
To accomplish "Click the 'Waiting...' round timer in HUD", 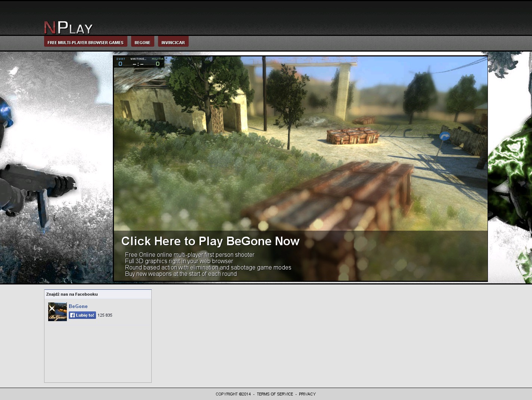I will (138, 62).
